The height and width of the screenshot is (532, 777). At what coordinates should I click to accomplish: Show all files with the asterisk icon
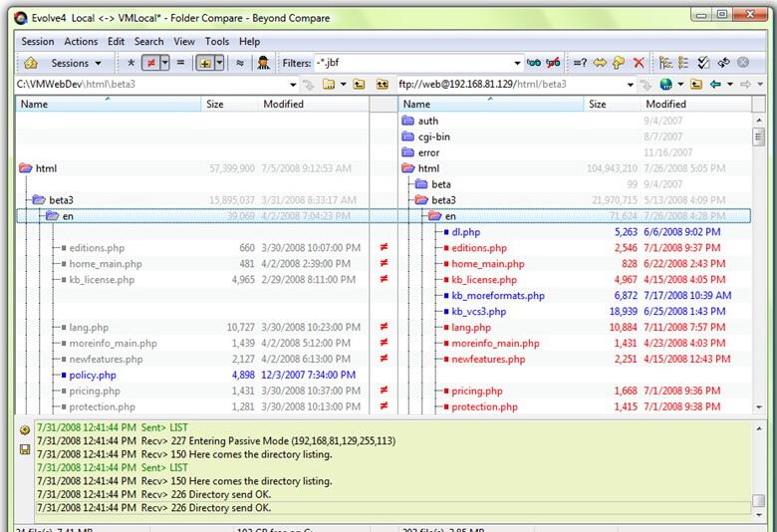click(x=130, y=63)
